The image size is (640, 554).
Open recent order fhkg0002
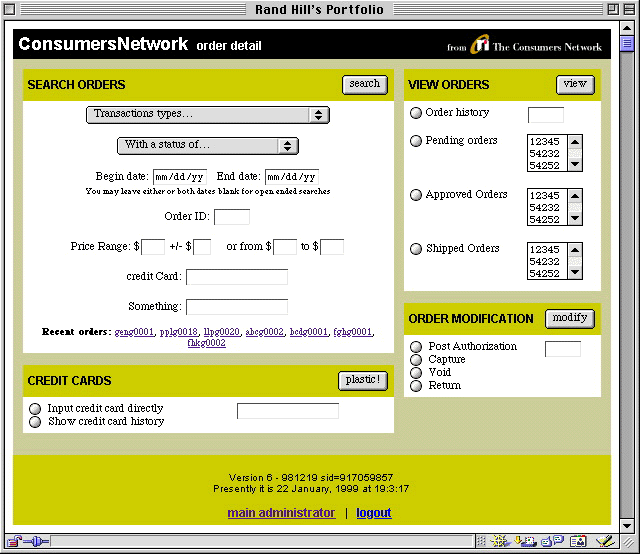coord(207,343)
